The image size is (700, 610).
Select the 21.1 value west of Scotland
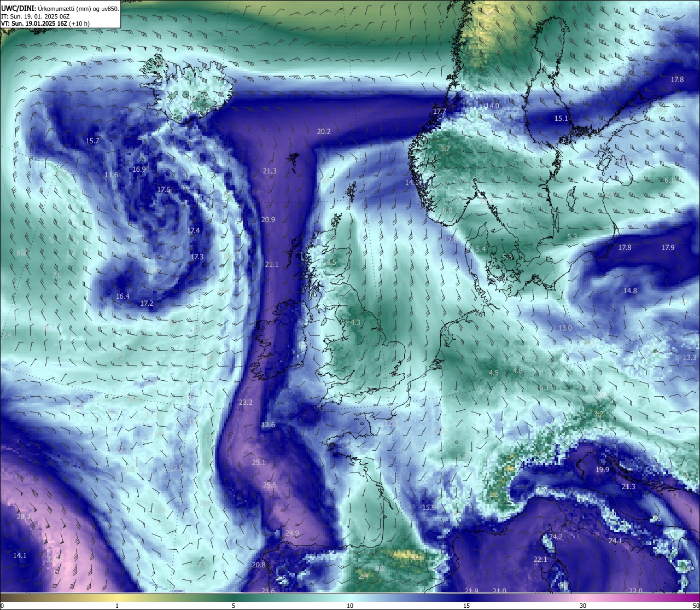click(272, 264)
